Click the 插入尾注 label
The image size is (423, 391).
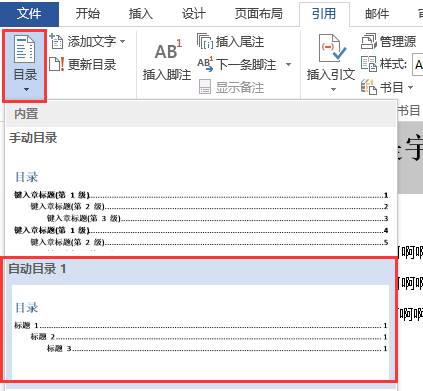(x=240, y=42)
